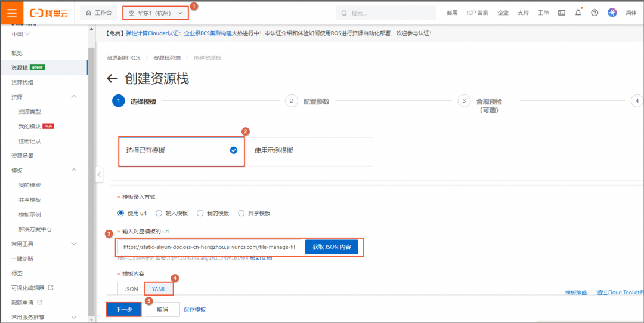Select the 共享模板 radio option

click(x=241, y=213)
